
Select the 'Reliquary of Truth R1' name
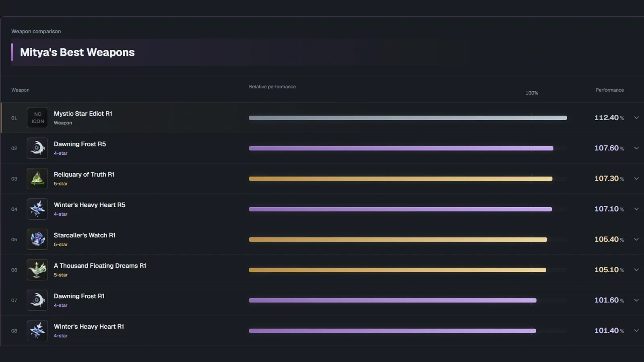click(84, 175)
